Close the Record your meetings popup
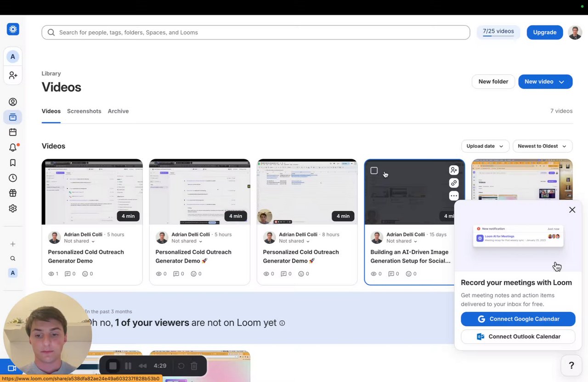The width and height of the screenshot is (588, 382). click(x=572, y=210)
